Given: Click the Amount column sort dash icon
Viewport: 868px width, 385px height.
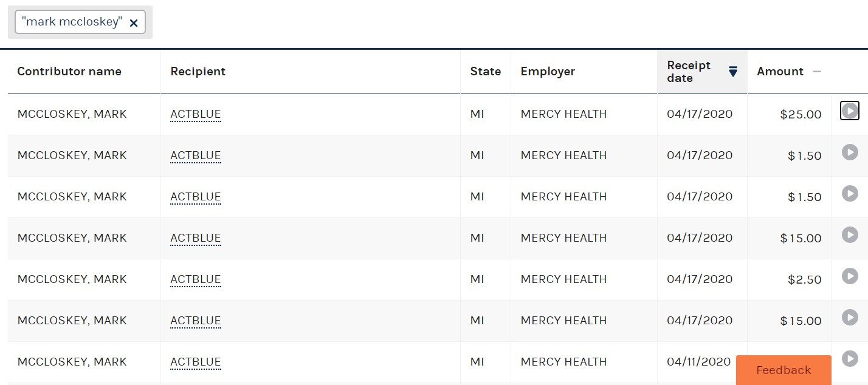Looking at the screenshot, I should coord(817,72).
